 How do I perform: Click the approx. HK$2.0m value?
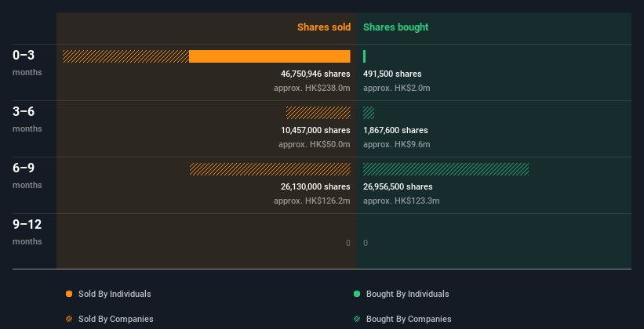coord(397,88)
